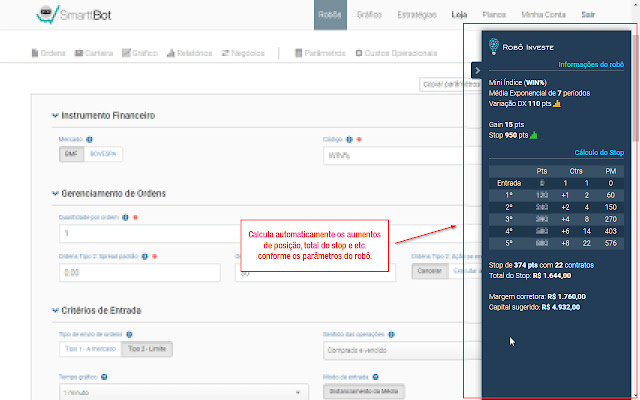Select Tipo 2 - Limite
Image resolution: width=640 pixels, height=400 pixels.
[x=147, y=349]
